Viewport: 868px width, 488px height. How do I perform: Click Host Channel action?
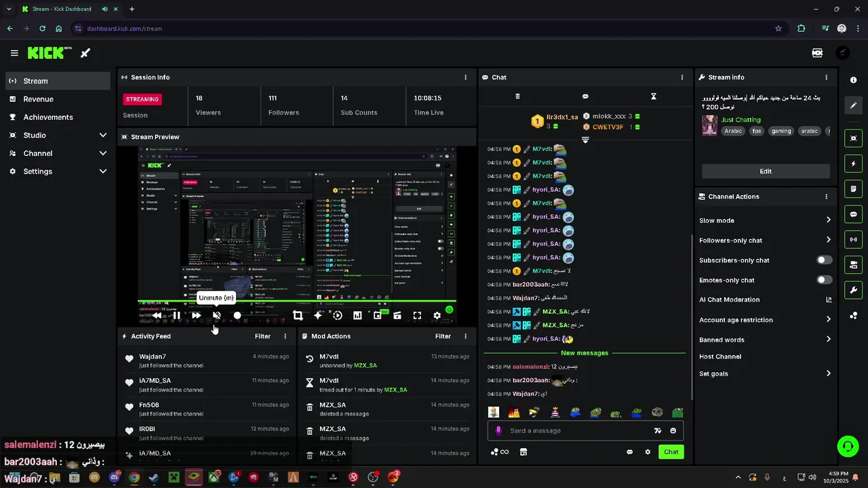point(720,357)
